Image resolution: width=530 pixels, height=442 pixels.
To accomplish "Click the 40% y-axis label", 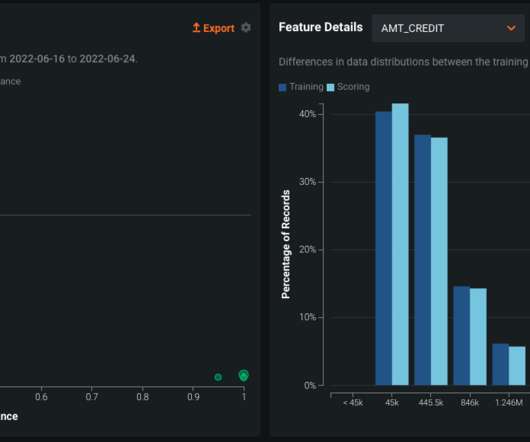I will [307, 114].
